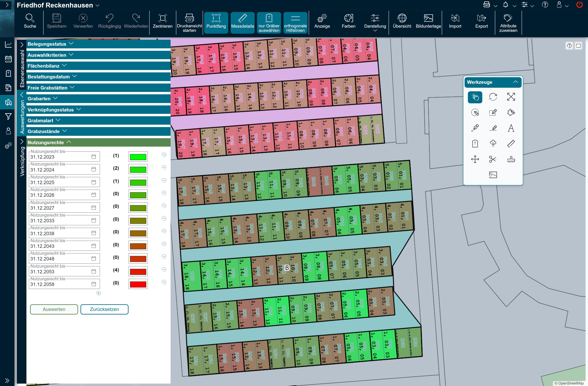This screenshot has width=588, height=386.
Task: Click the 31.12.2033 date input field
Action: click(x=64, y=220)
